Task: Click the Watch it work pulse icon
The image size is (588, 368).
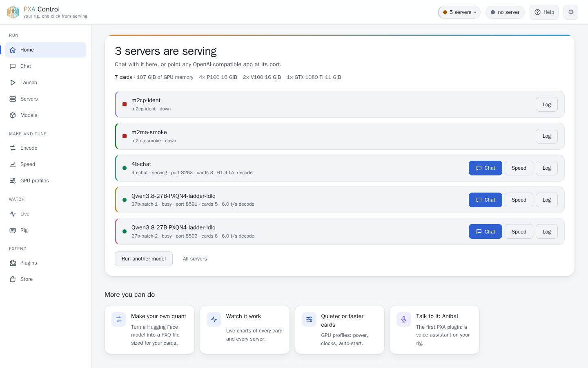Action: click(x=214, y=319)
